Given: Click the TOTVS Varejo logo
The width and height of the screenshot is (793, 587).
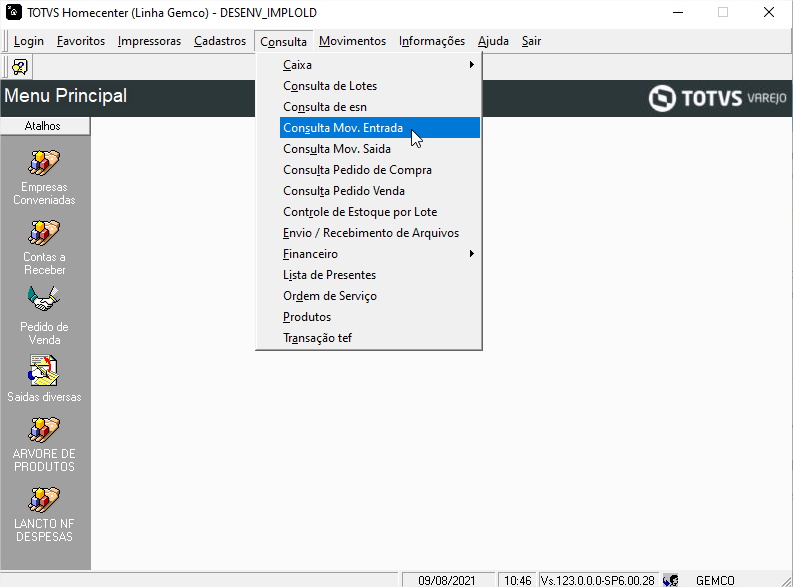Looking at the screenshot, I should [718, 98].
